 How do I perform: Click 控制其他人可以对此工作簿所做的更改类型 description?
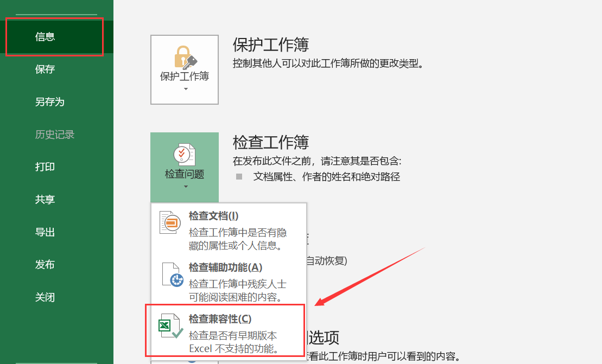pyautogui.click(x=328, y=63)
